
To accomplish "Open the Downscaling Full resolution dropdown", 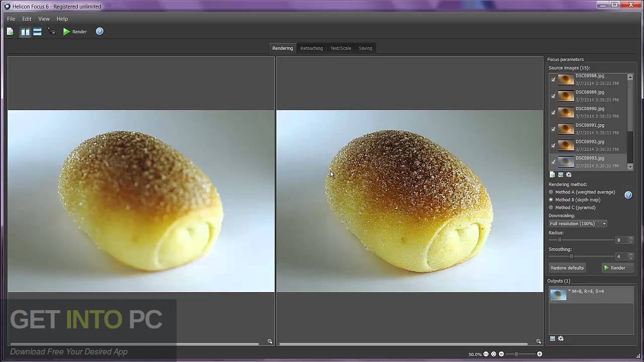I will pos(578,224).
